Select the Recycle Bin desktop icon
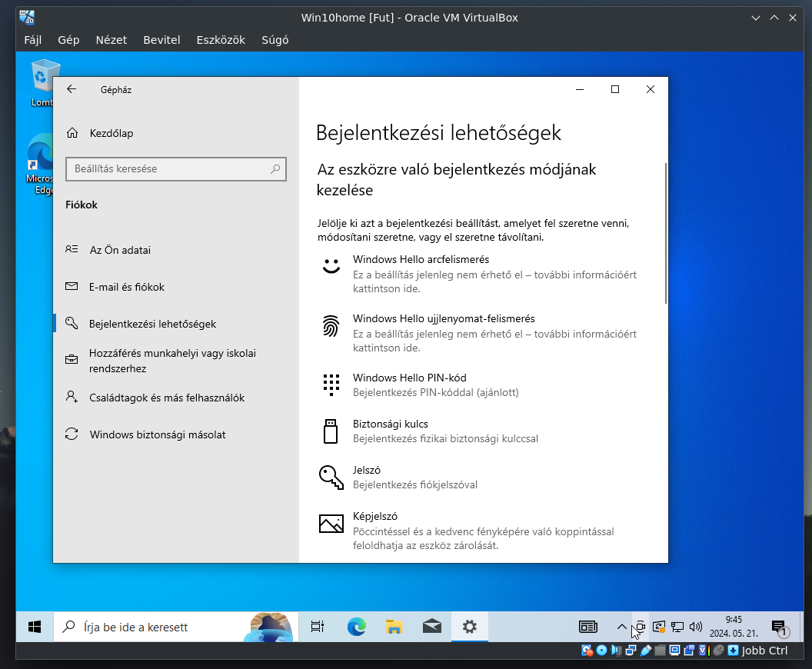This screenshot has height=669, width=812. (x=44, y=83)
